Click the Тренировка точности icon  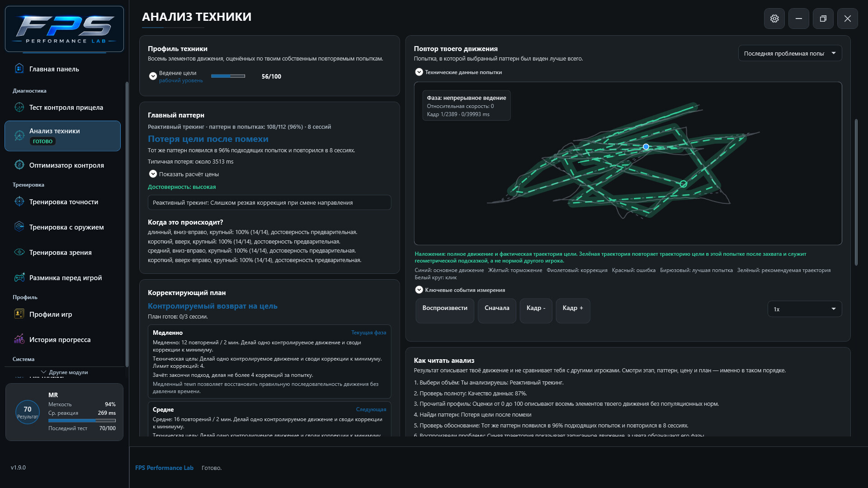[x=19, y=202]
